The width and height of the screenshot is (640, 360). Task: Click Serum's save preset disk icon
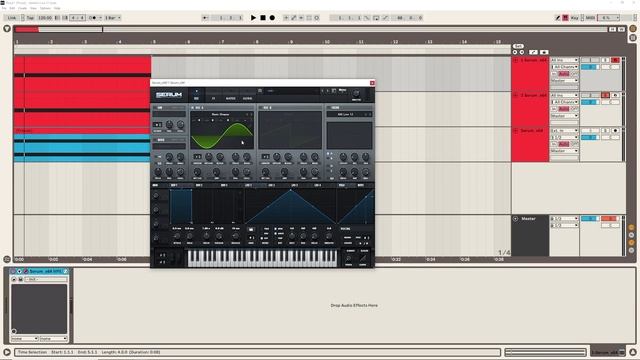[x=333, y=91]
